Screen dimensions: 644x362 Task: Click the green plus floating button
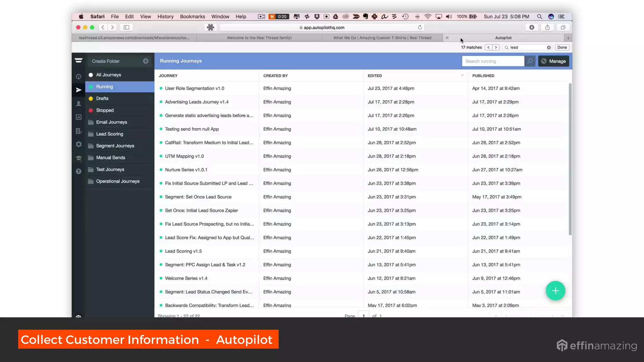555,291
